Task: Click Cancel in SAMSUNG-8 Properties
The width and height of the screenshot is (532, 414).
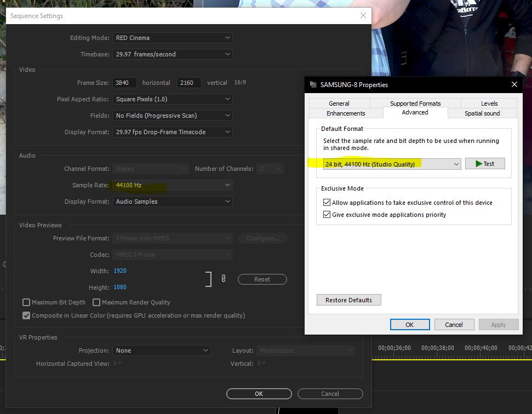Action: point(454,325)
